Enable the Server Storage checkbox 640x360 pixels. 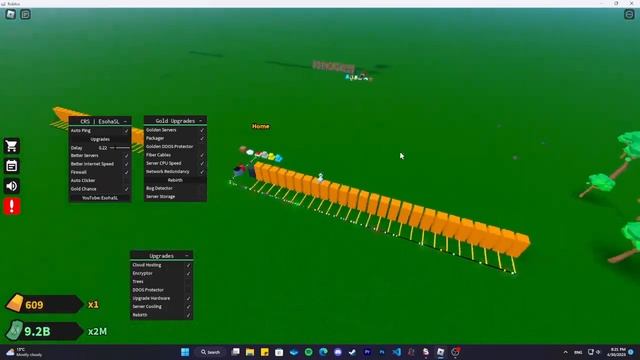tap(202, 197)
